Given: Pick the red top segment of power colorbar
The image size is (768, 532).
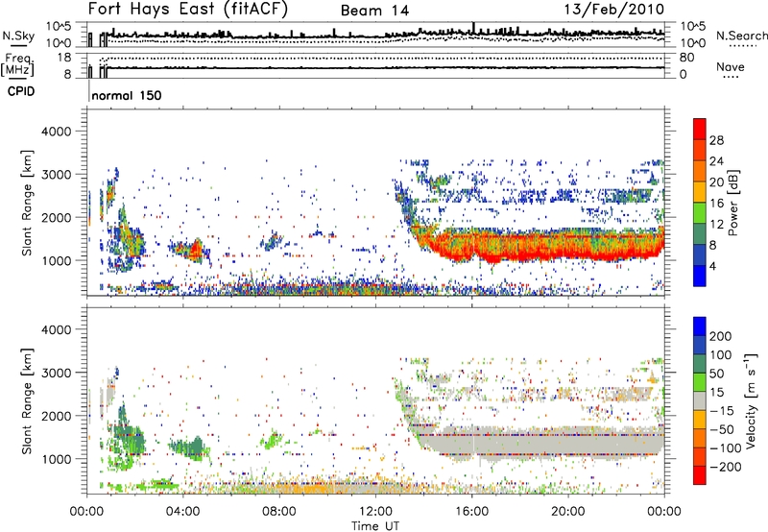Looking at the screenshot, I should click(x=700, y=130).
